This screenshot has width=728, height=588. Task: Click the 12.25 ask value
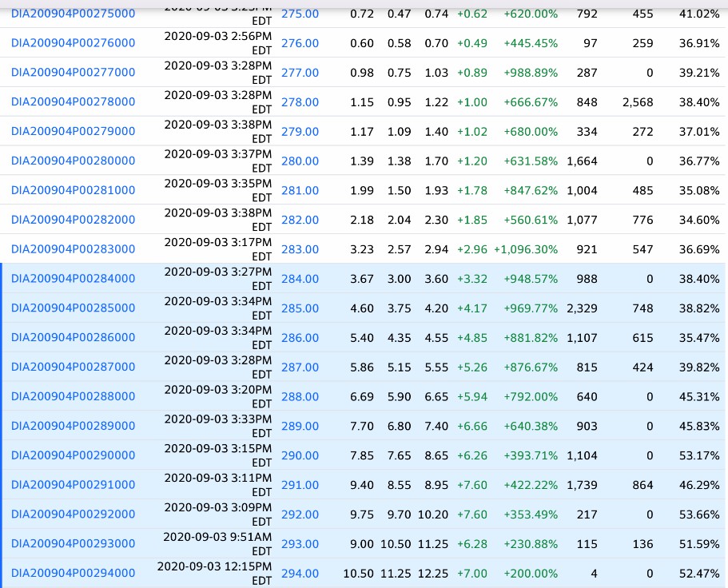(x=432, y=574)
